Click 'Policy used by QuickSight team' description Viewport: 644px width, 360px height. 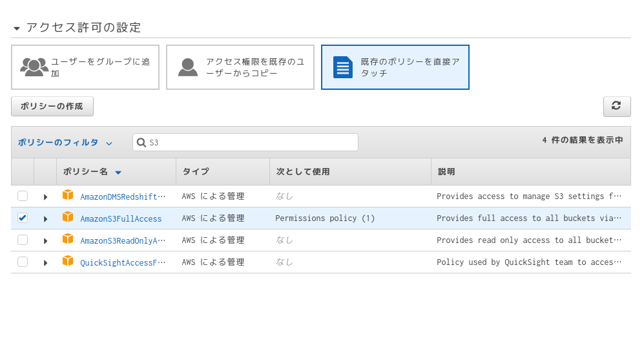(x=529, y=262)
